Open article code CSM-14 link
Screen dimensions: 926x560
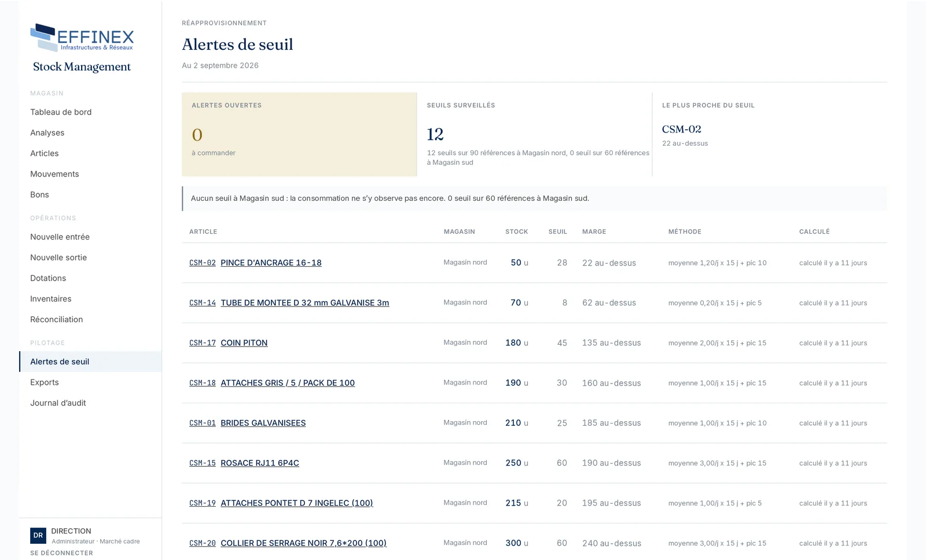203,303
